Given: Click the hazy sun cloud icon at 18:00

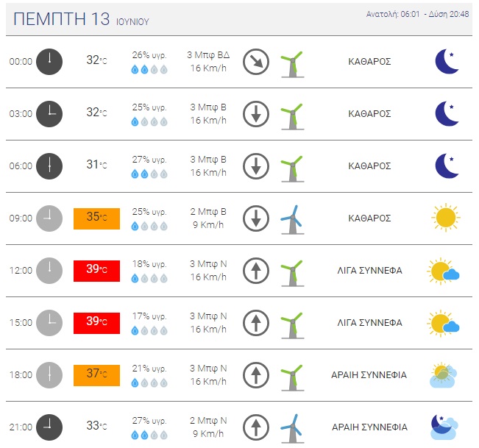Looking at the screenshot, I should point(443,375).
